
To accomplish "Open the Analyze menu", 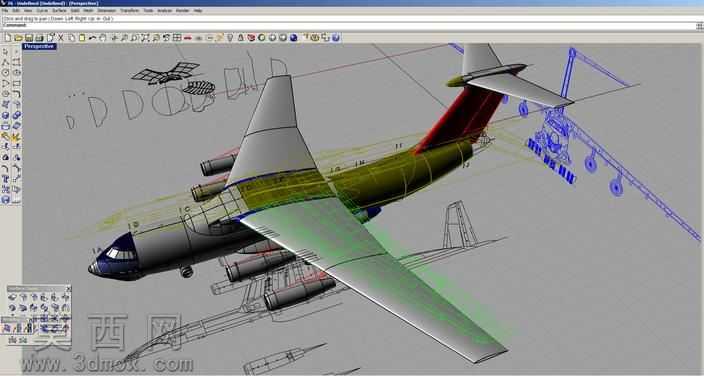I will [x=164, y=10].
